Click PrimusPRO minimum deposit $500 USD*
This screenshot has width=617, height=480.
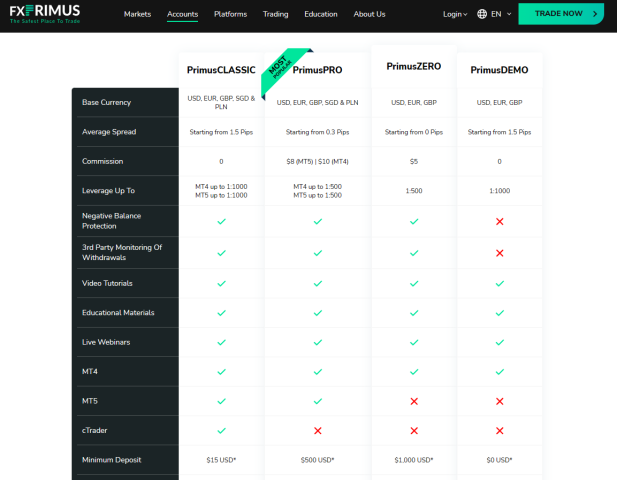tap(318, 460)
